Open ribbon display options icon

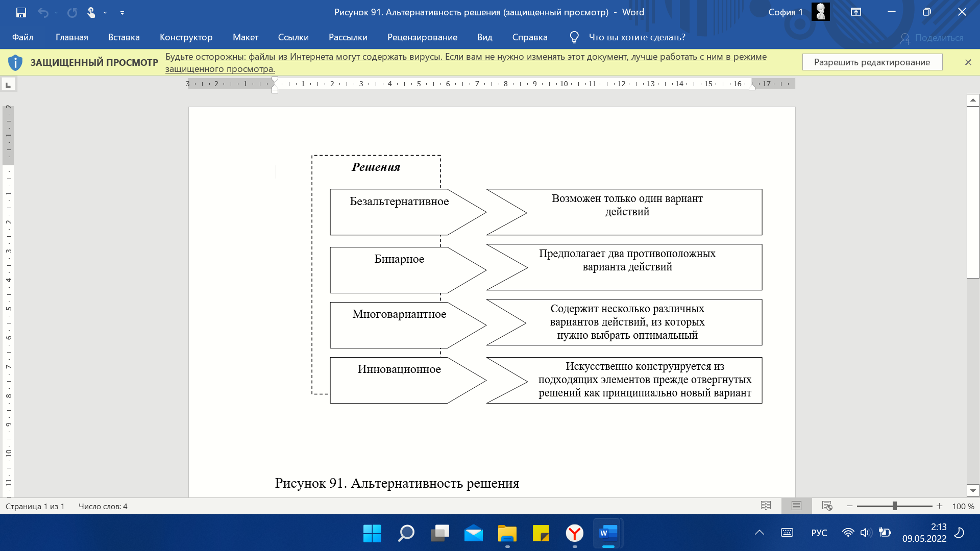point(856,12)
